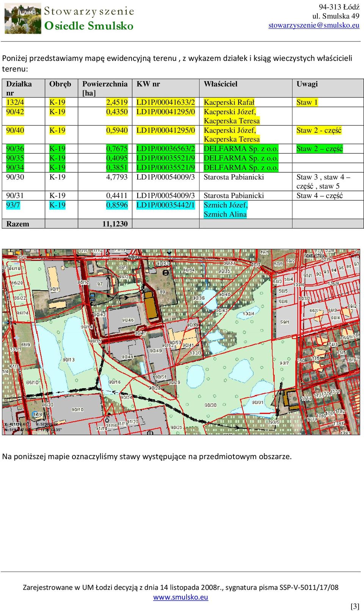Click parcel number 90/40 cell
The height and width of the screenshot is (611, 364).
tap(15, 130)
